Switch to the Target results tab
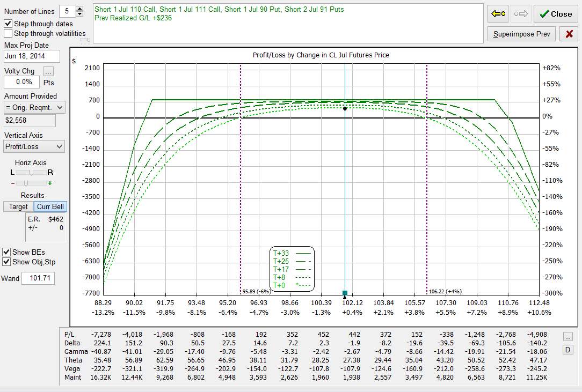 coord(18,206)
